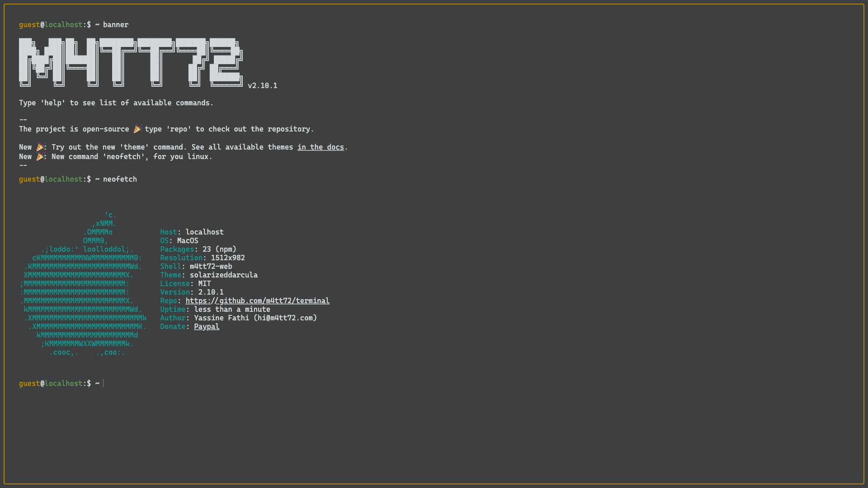
Task: Select the 'project is open-source' line
Action: coord(166,129)
